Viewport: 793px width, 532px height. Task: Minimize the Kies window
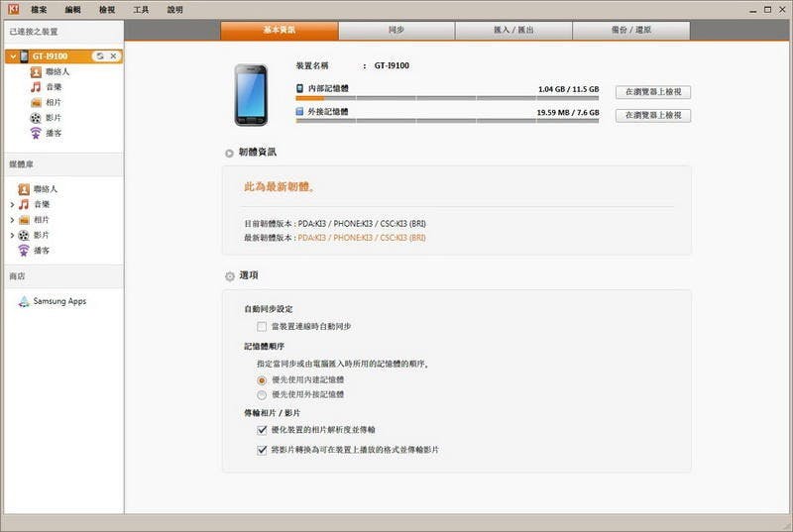pyautogui.click(x=753, y=10)
